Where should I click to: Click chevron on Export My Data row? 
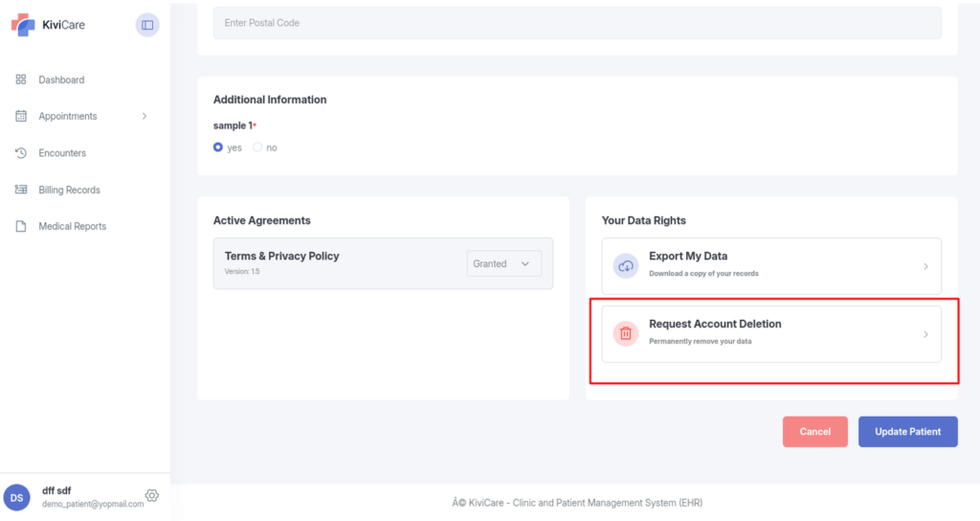pos(925,266)
